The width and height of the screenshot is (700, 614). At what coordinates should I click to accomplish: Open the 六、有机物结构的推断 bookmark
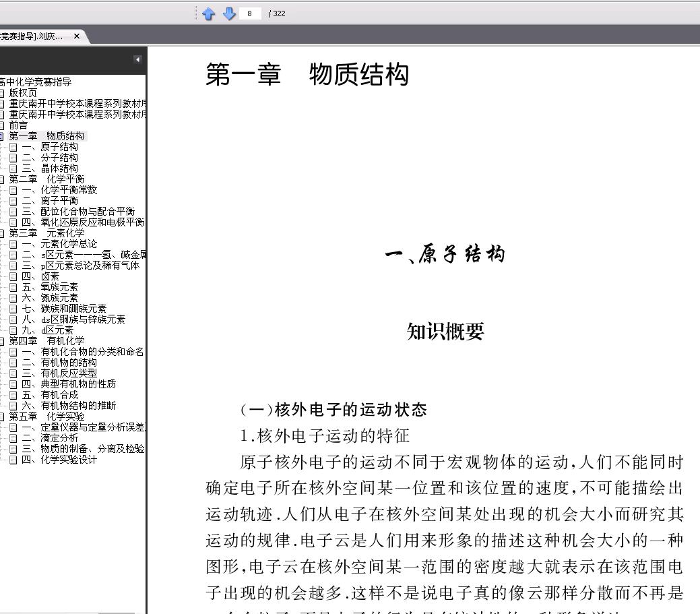pyautogui.click(x=69, y=406)
